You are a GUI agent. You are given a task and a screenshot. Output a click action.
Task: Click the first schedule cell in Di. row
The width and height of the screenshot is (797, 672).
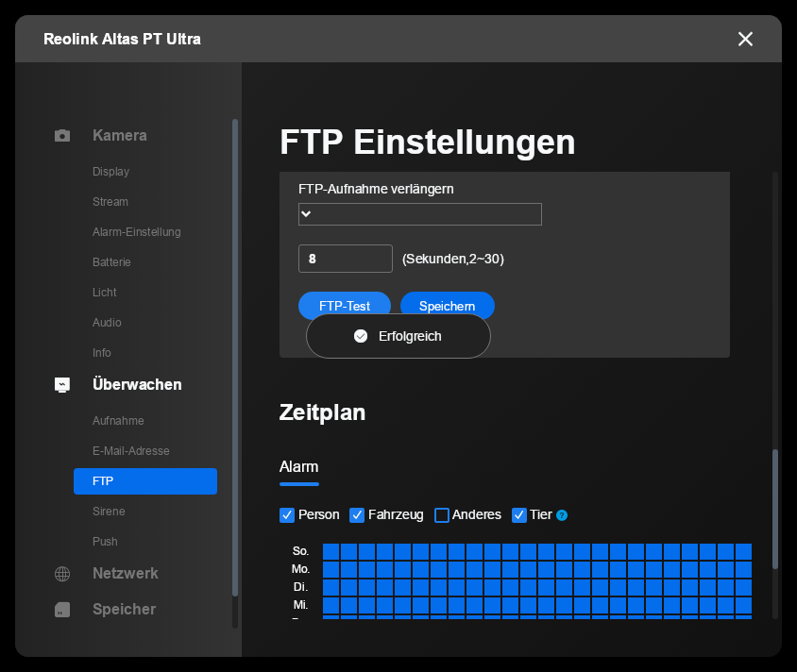tap(331, 587)
